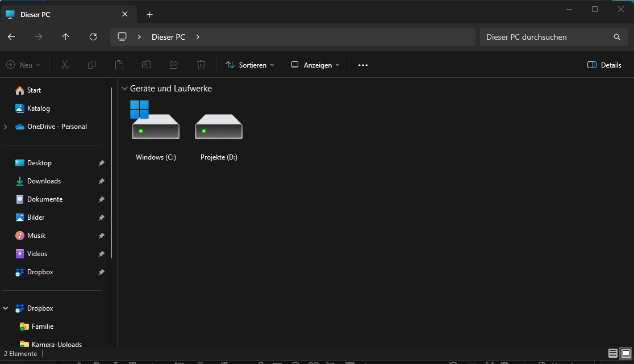Click the Rename toolbar icon
Viewport: 634px width, 364px height.
tap(147, 65)
